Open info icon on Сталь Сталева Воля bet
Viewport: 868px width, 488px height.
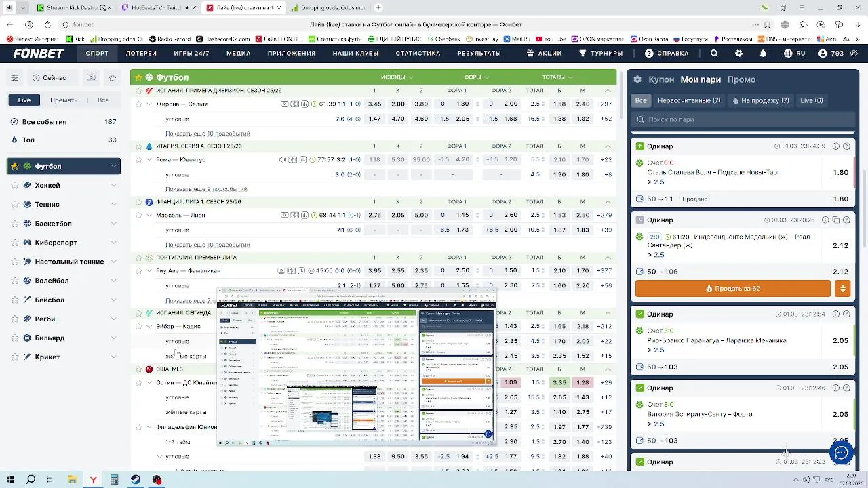pos(835,146)
